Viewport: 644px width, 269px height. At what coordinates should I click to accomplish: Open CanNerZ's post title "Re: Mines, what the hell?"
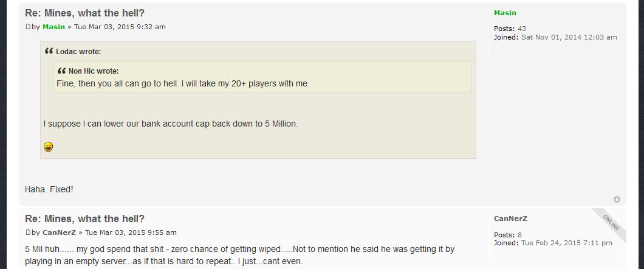click(84, 219)
